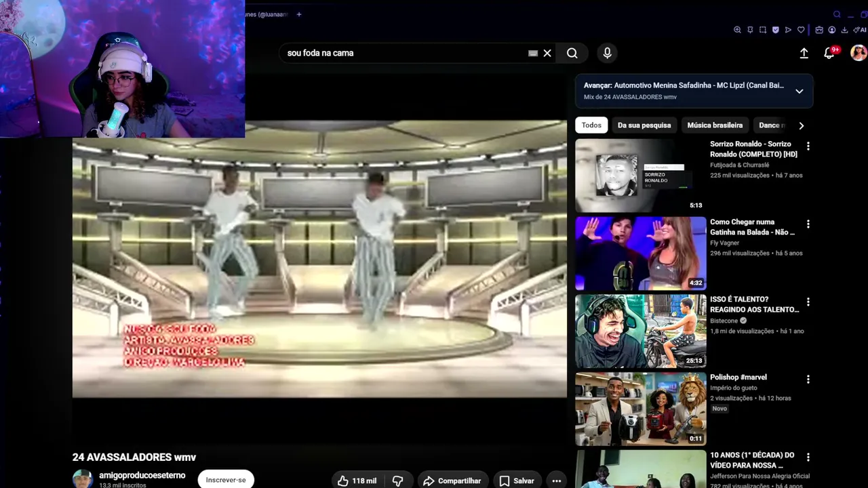Screen dimensions: 868x488
Task: Open the notifications bell
Action: coord(829,53)
